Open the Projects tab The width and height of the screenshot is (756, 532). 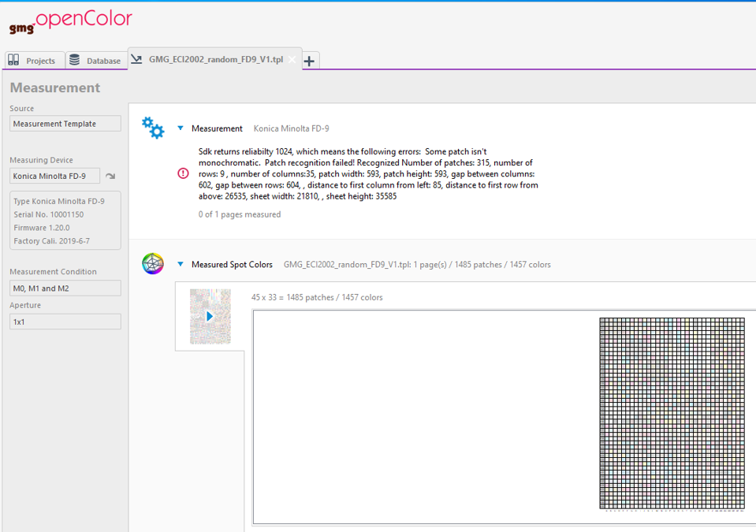point(35,60)
